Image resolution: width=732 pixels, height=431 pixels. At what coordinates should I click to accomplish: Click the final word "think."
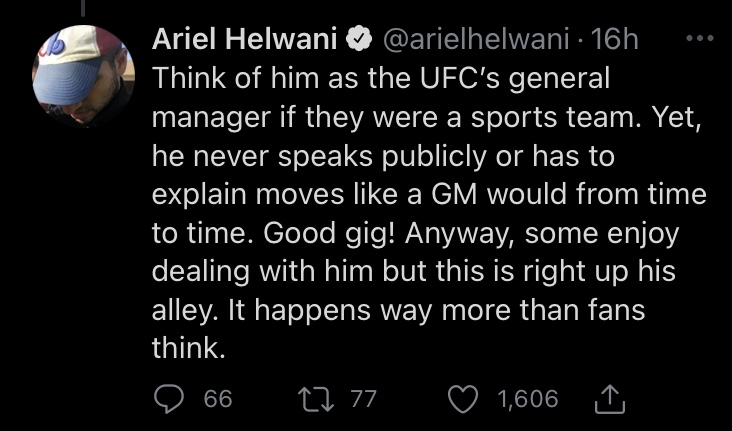pos(189,348)
